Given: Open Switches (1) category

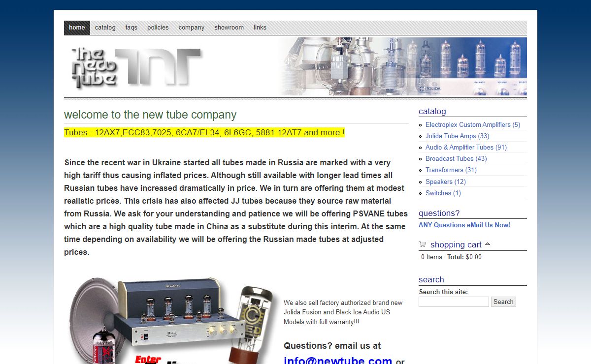Looking at the screenshot, I should click(x=443, y=193).
